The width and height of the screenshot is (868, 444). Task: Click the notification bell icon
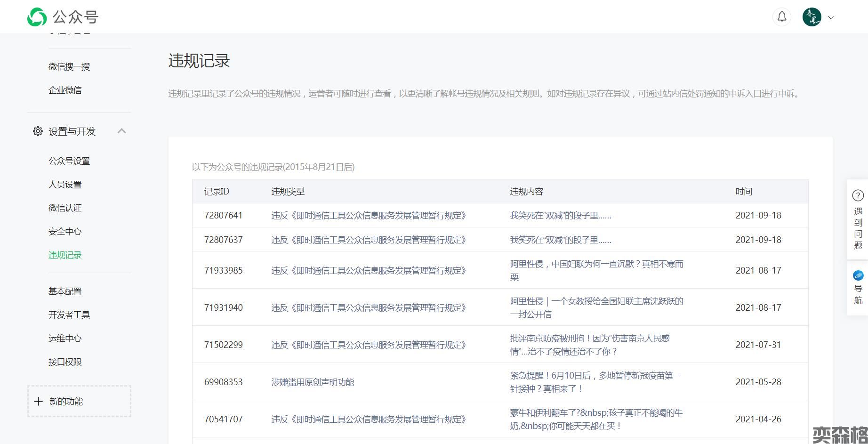[x=782, y=17]
